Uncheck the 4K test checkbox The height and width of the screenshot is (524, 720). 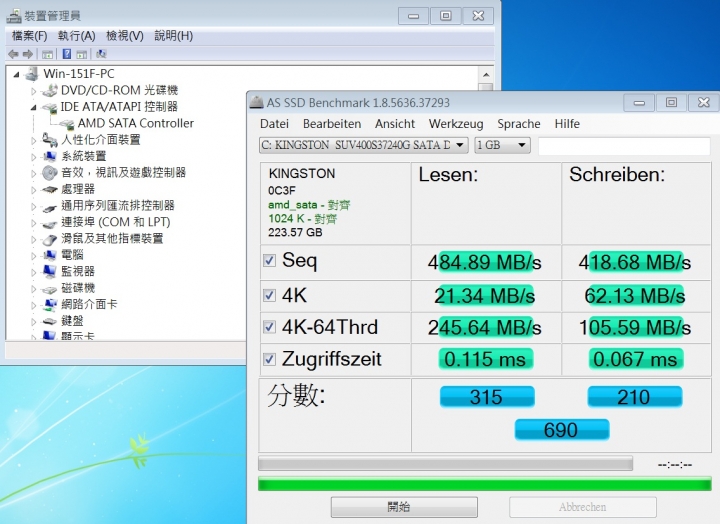[270, 295]
